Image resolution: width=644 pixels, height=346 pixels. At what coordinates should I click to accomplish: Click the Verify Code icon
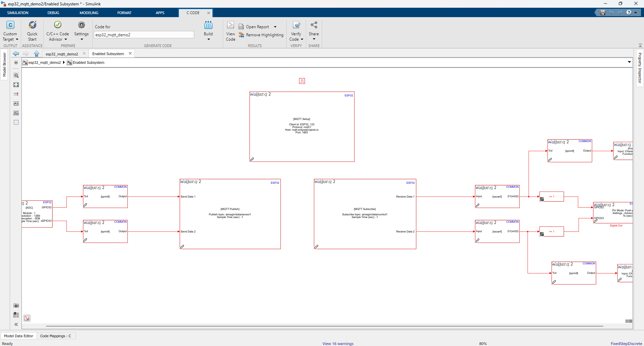coord(296,25)
